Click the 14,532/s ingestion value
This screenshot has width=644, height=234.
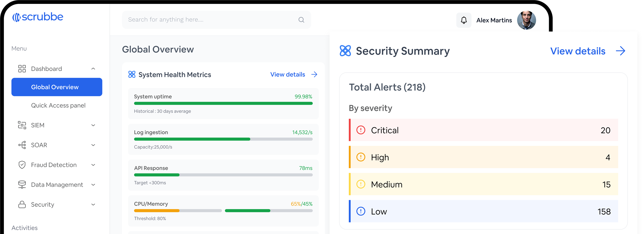click(302, 132)
